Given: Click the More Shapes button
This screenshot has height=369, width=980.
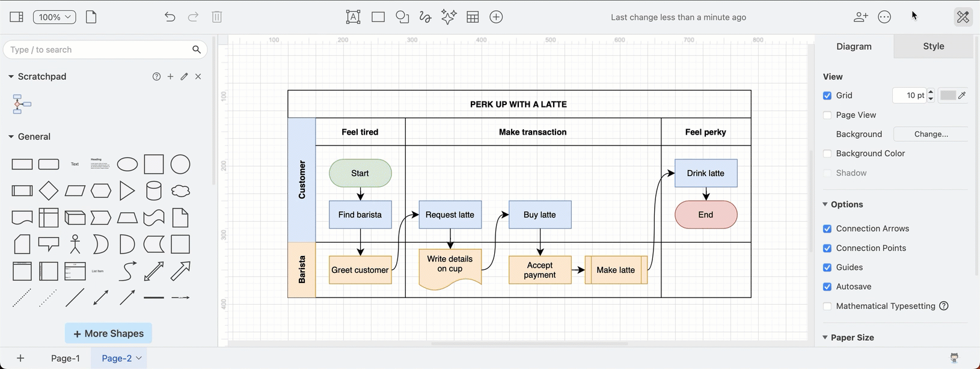Looking at the screenshot, I should coord(108,333).
